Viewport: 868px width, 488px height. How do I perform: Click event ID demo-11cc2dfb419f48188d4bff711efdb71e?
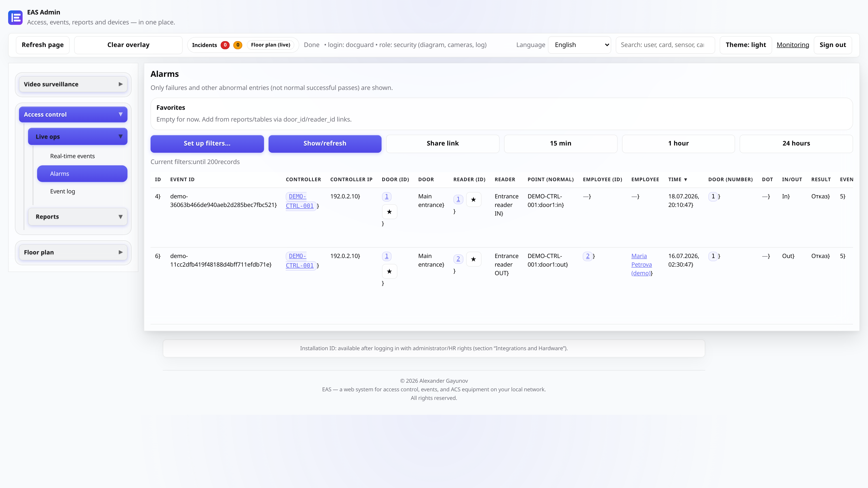(221, 260)
